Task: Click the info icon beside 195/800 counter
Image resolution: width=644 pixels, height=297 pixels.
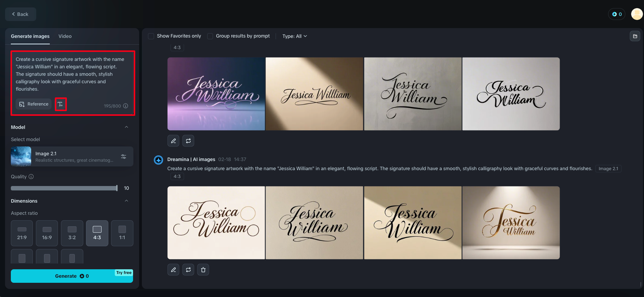Action: click(126, 106)
